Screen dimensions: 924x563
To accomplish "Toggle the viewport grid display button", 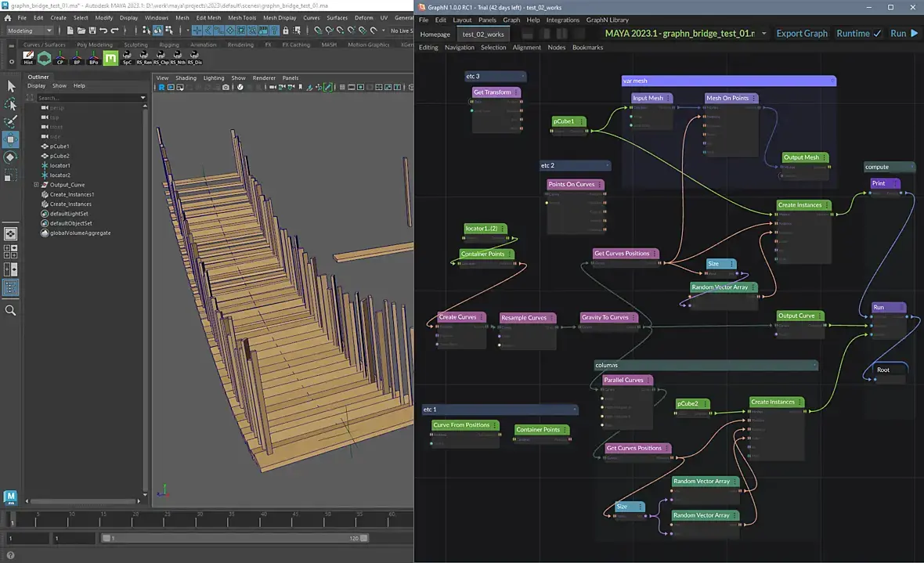I will [x=341, y=87].
